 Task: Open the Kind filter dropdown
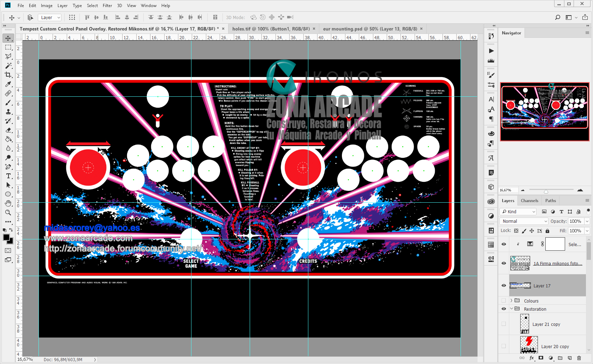(x=518, y=211)
